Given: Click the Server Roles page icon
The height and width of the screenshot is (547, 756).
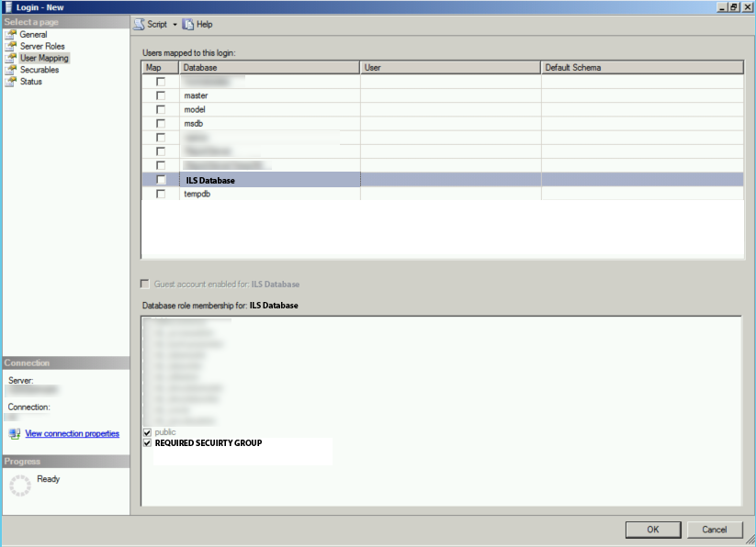Looking at the screenshot, I should click(x=9, y=46).
